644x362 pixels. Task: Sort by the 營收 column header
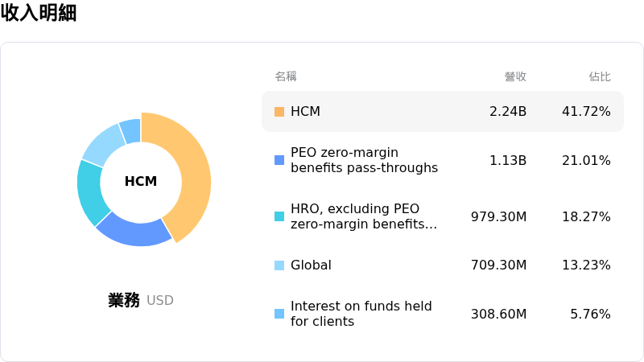515,76
